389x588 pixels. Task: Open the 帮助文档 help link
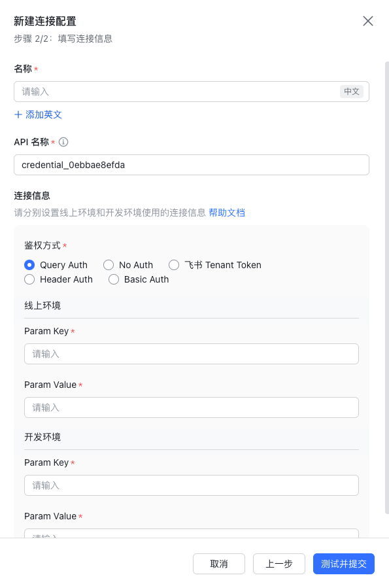[x=227, y=213]
